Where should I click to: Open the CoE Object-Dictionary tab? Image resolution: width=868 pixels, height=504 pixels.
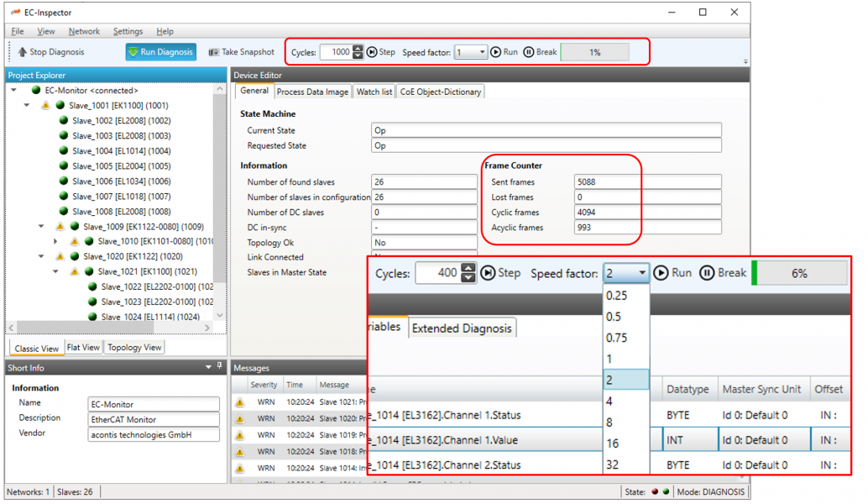(x=440, y=92)
